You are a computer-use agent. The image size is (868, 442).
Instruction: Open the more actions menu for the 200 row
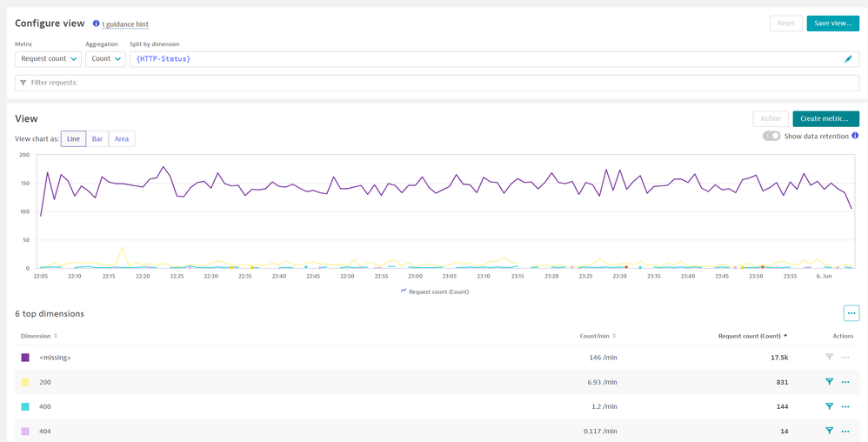(x=845, y=382)
